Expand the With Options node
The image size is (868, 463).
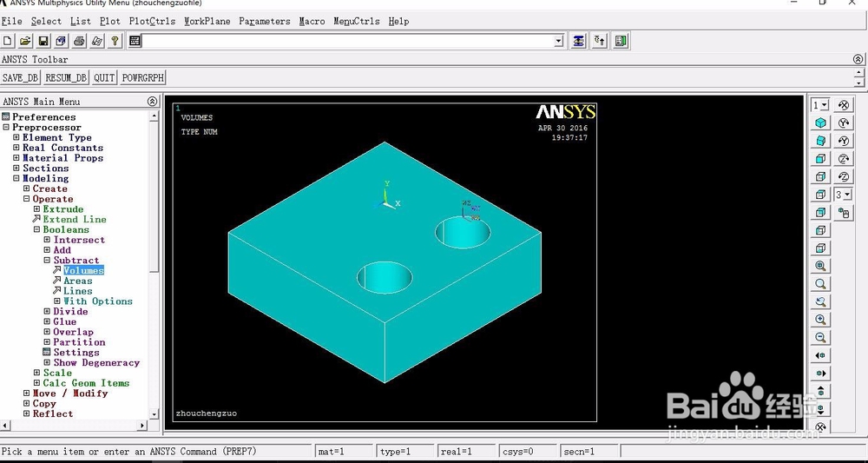[x=57, y=301]
